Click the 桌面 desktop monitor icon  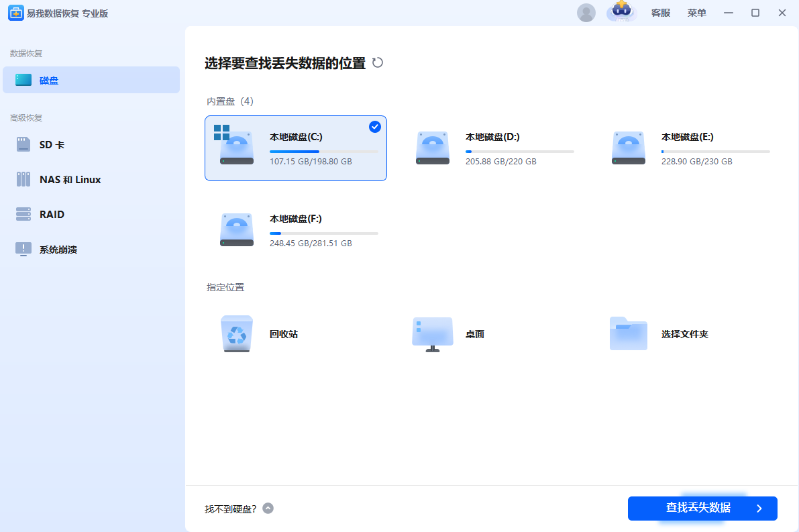tap(433, 334)
